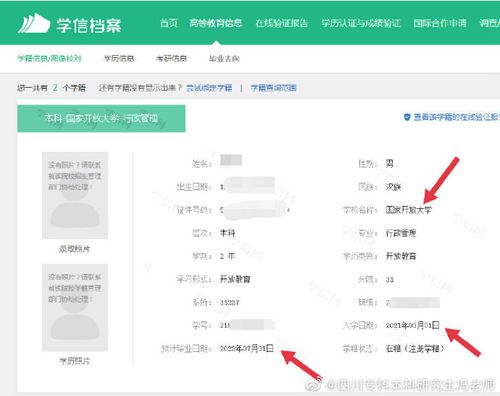
Task: Click the 预计毕业日期 date value
Action: pos(247,348)
